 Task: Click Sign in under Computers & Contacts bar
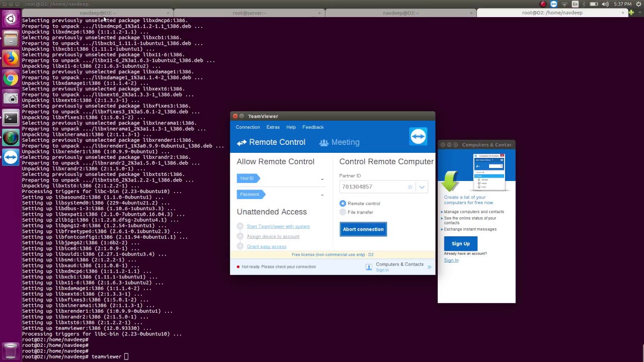382,270
